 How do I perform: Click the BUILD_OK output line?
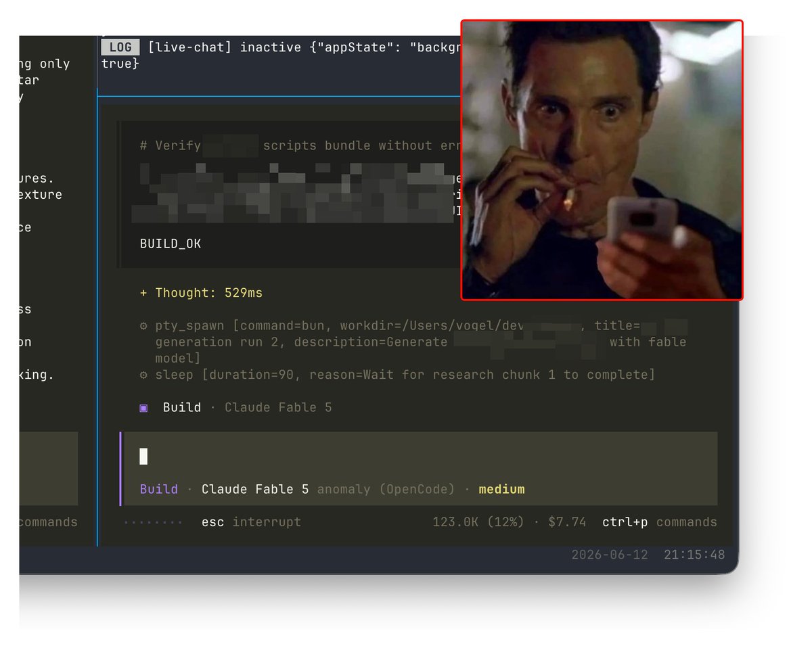point(171,244)
